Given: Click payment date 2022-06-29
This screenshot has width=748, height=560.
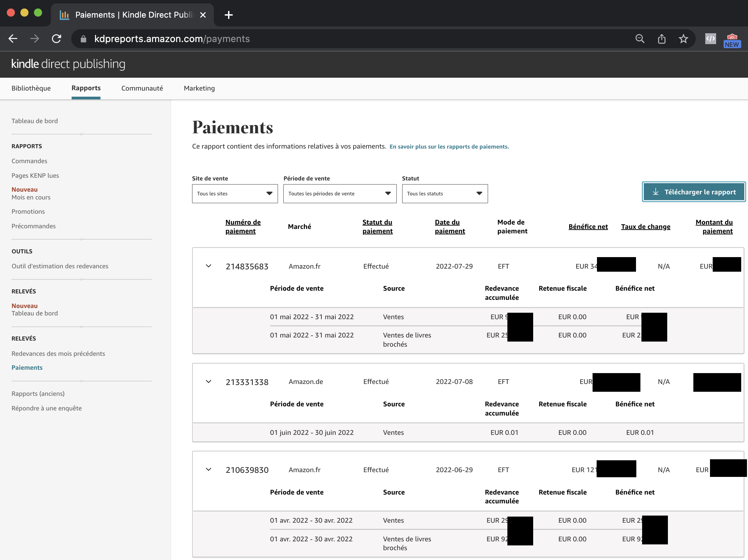Looking at the screenshot, I should (x=454, y=470).
